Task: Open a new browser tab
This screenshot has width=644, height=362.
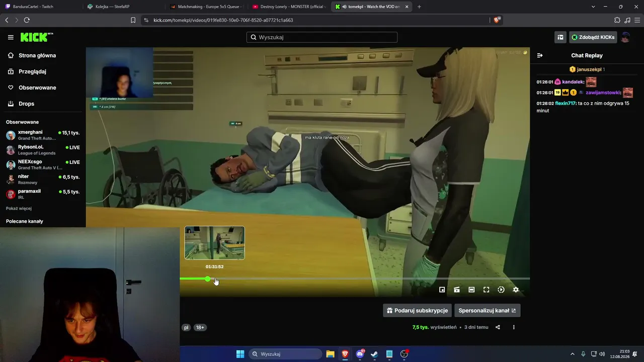Action: point(419,7)
